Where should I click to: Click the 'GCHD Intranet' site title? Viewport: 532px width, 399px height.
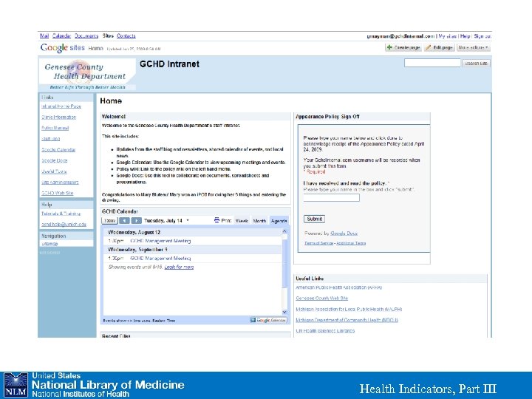(169, 64)
